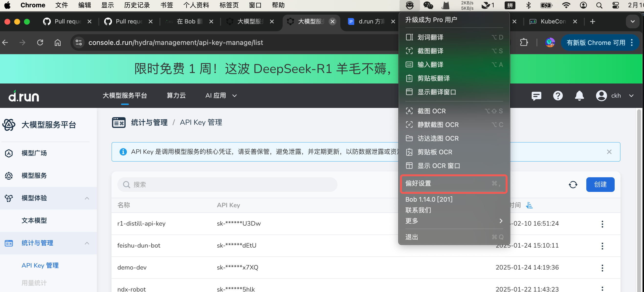
Task: Open 模型广场 from the sidebar
Action: (x=34, y=153)
